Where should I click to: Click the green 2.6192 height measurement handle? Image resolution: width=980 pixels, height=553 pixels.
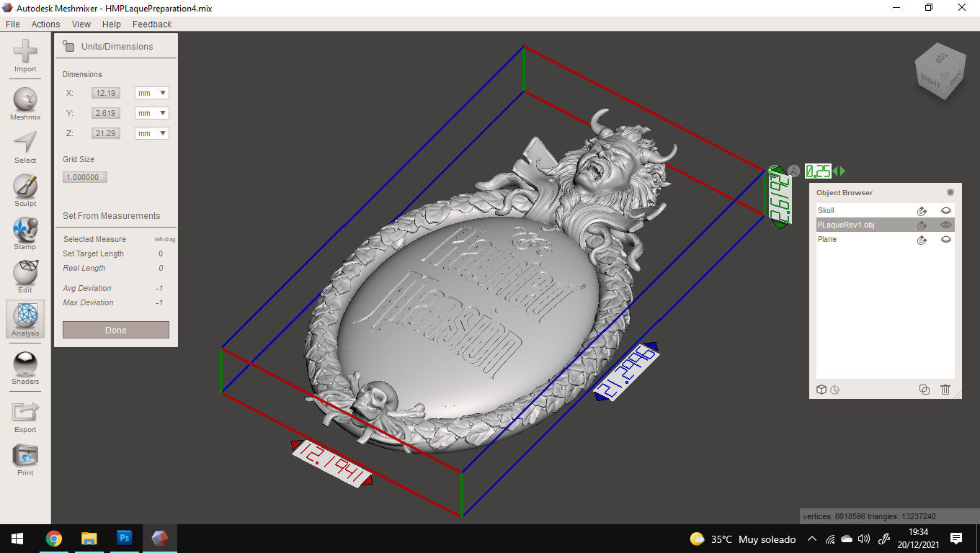(x=779, y=197)
